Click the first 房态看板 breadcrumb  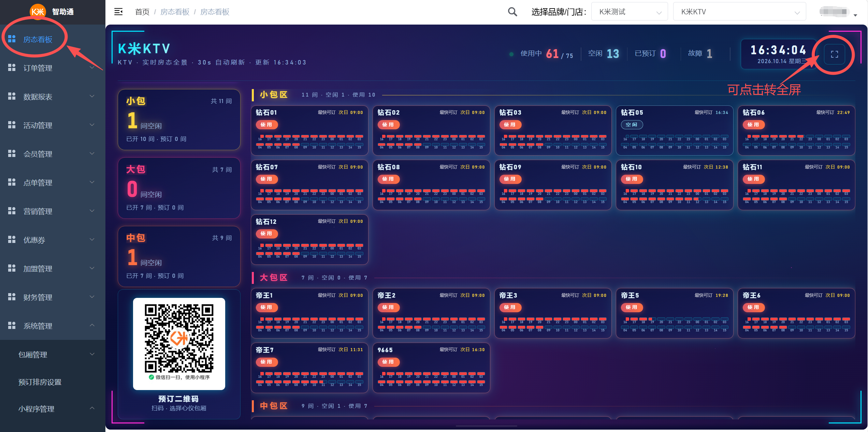pyautogui.click(x=175, y=12)
